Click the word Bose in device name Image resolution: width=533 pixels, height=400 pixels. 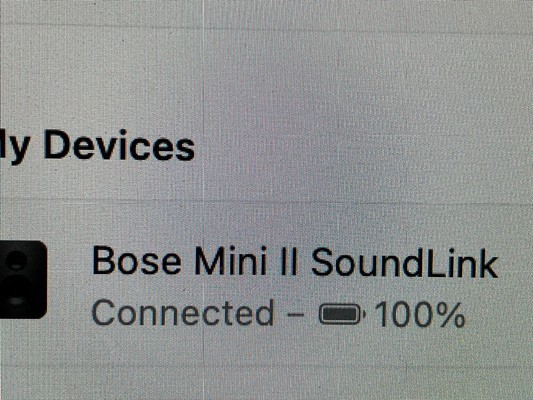(136, 260)
